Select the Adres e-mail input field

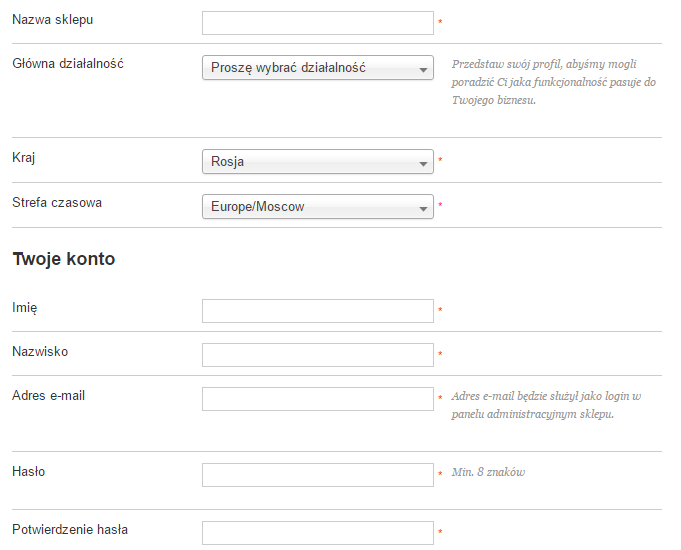pyautogui.click(x=317, y=399)
